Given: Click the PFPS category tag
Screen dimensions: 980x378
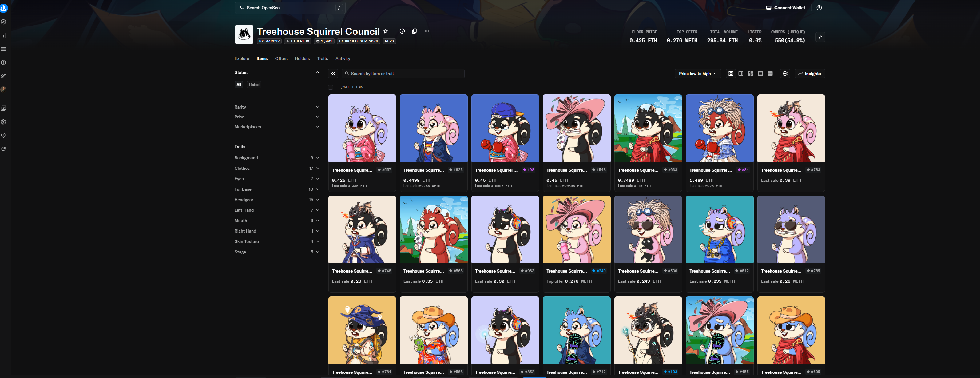Looking at the screenshot, I should tap(389, 41).
